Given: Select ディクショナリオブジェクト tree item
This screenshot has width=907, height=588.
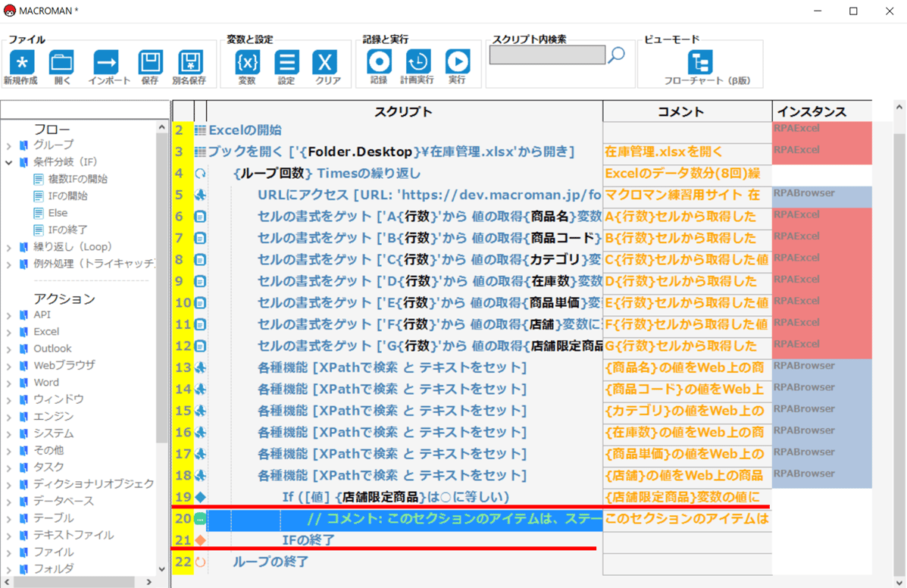Looking at the screenshot, I should tap(94, 483).
